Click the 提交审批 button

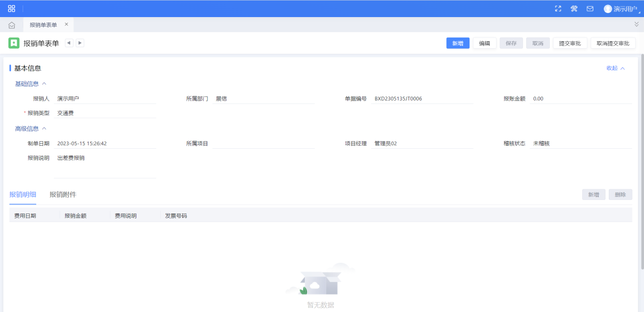(570, 43)
